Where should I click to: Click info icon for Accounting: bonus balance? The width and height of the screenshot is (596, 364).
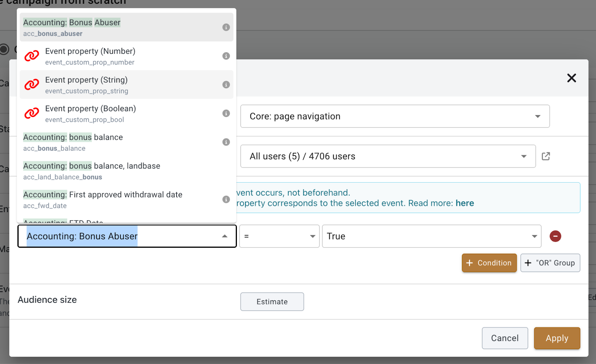click(226, 142)
